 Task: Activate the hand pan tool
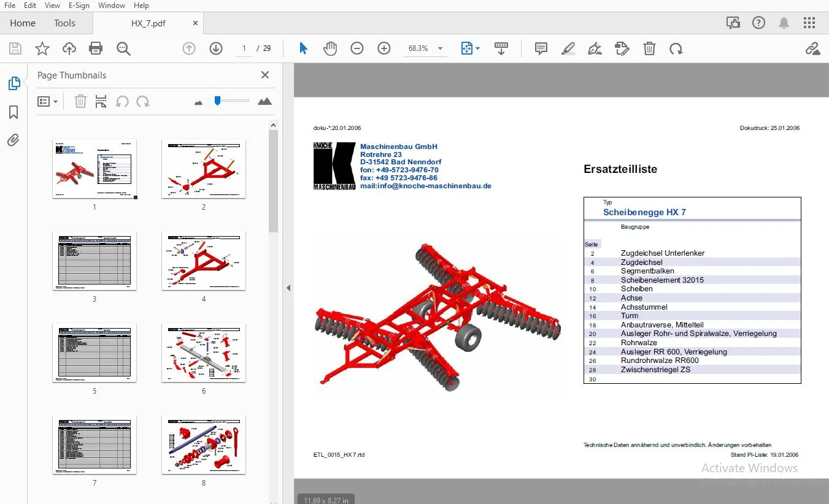coord(330,48)
